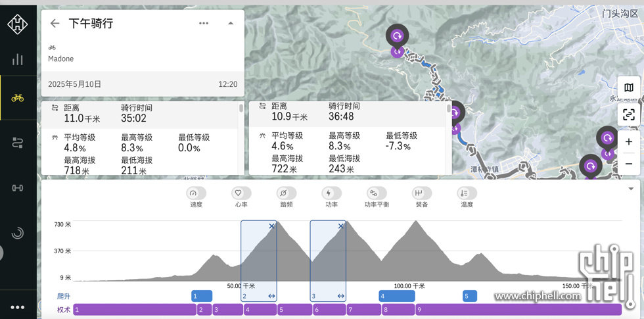Open the sidebar bottom more menu
This screenshot has width=644, height=319.
tap(18, 307)
